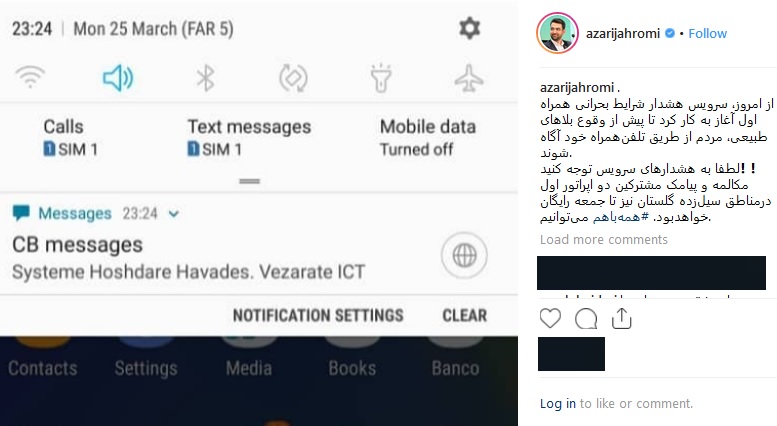Select SIM for Calls
The width and height of the screenshot is (777, 426).
(70, 138)
